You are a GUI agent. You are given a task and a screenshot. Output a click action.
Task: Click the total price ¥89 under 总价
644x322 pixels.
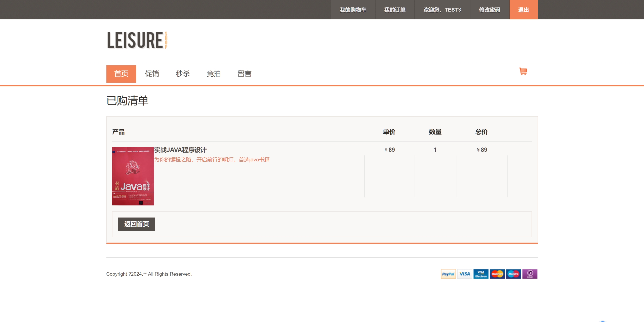click(x=482, y=150)
